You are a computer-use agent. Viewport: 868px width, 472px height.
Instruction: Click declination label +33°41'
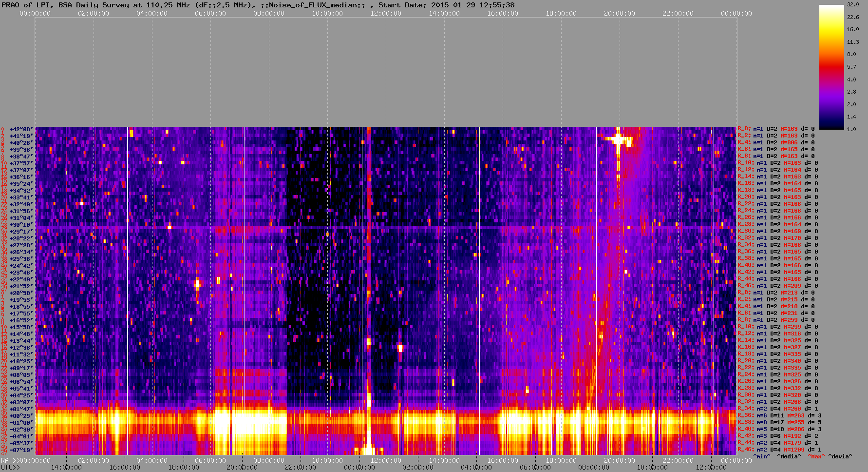click(20, 197)
